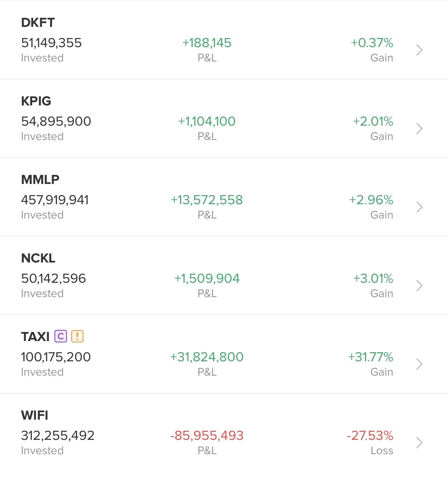The width and height of the screenshot is (448, 480).
Task: Open DKFT details via its chevron arrow
Action: pos(419,50)
